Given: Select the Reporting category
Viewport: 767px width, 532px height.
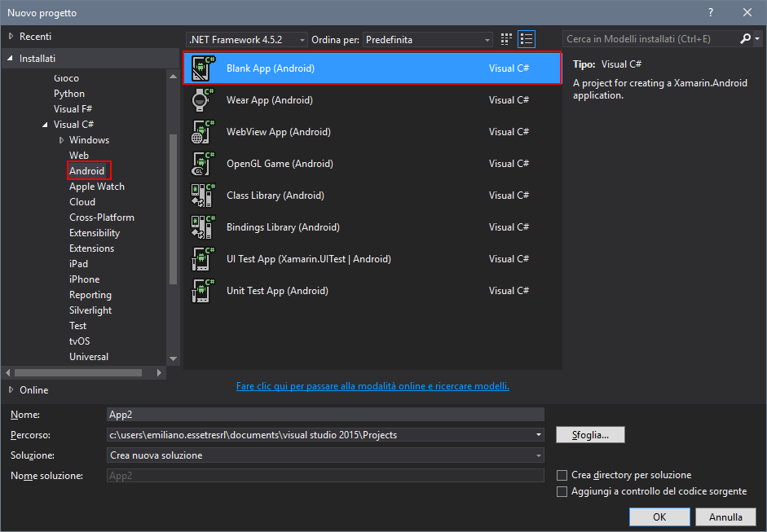Looking at the screenshot, I should tap(90, 295).
